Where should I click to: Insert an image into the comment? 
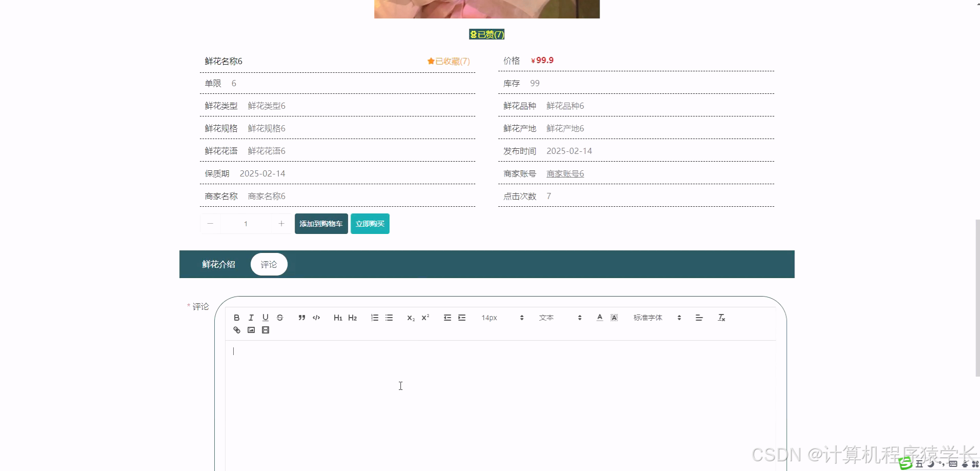tap(251, 330)
